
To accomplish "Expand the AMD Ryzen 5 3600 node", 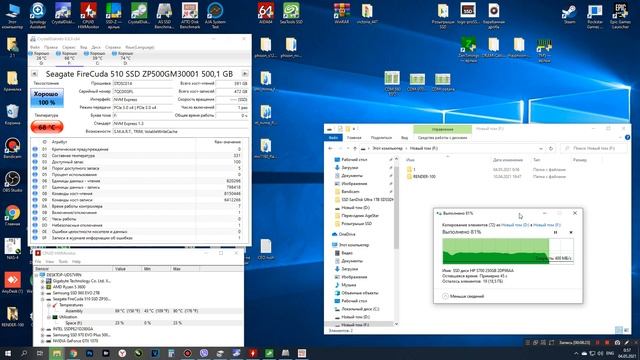I will point(43,287).
